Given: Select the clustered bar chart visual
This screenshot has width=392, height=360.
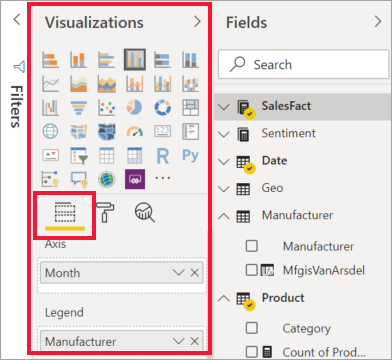Looking at the screenshot, I should [x=107, y=60].
